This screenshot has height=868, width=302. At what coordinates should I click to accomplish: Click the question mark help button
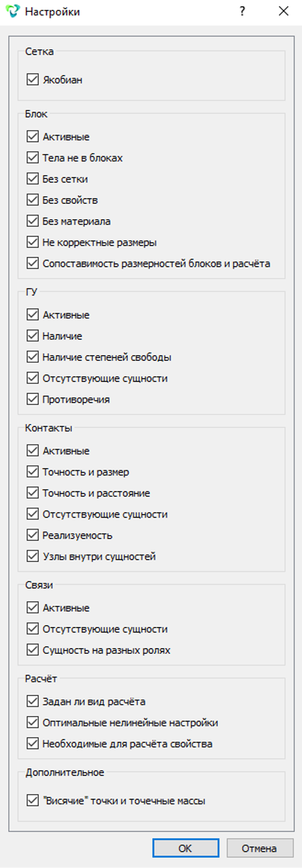point(242,12)
